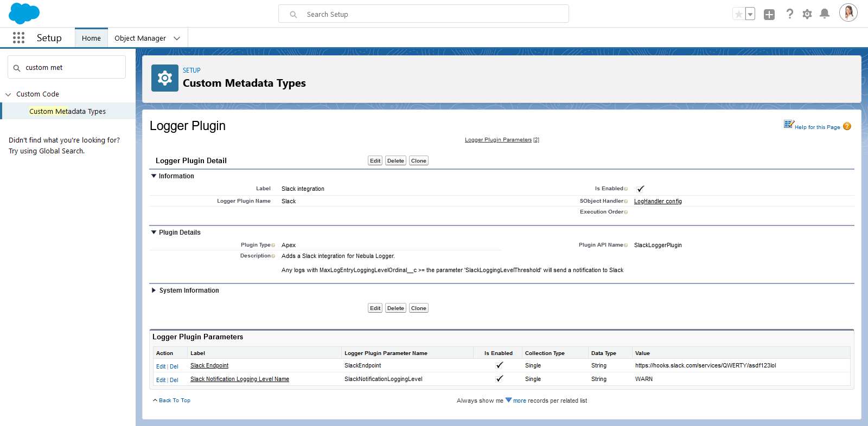This screenshot has width=868, height=426.
Task: Open the App Launcher grid icon
Action: (18, 37)
